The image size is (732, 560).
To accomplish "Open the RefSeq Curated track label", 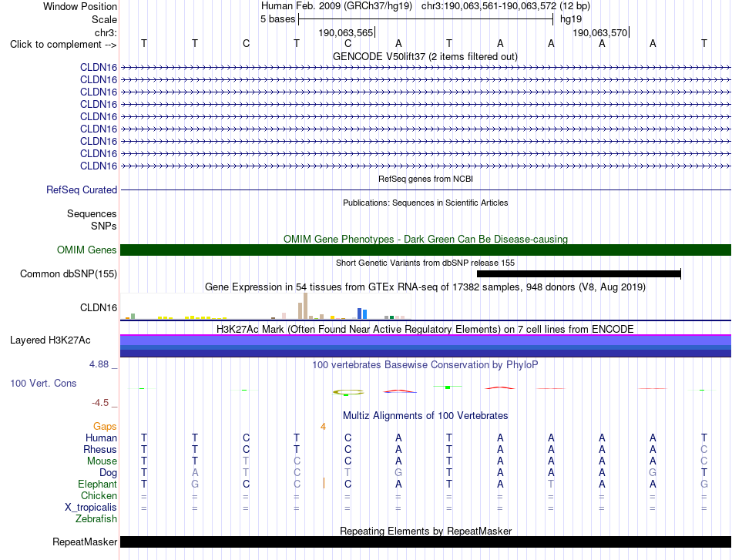I will (x=81, y=190).
